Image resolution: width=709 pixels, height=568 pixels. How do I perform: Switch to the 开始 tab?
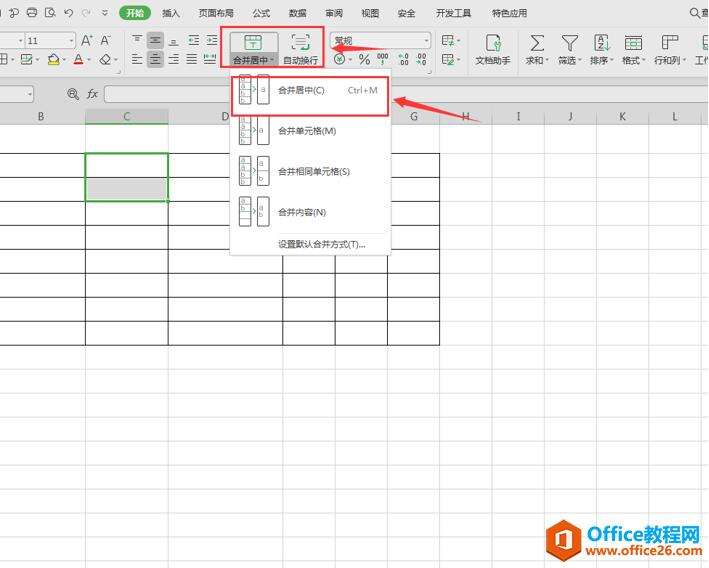pyautogui.click(x=135, y=13)
